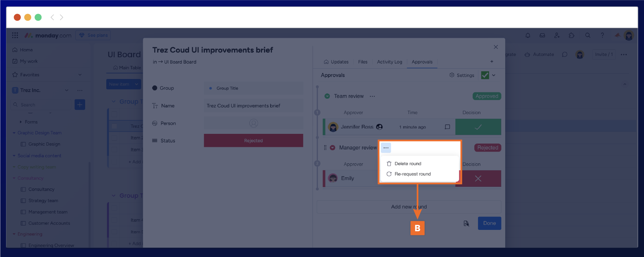Open dropdown arrow next to approvals checkbox

(x=494, y=75)
